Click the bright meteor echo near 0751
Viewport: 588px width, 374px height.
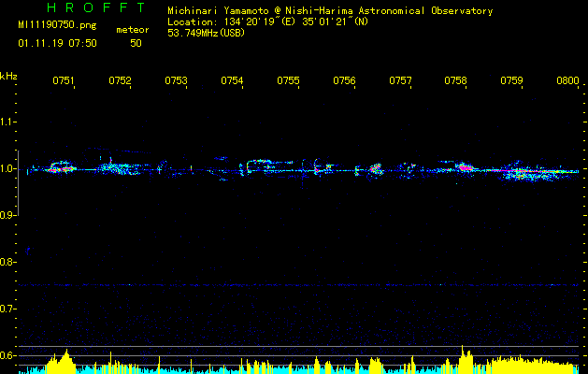click(61, 167)
